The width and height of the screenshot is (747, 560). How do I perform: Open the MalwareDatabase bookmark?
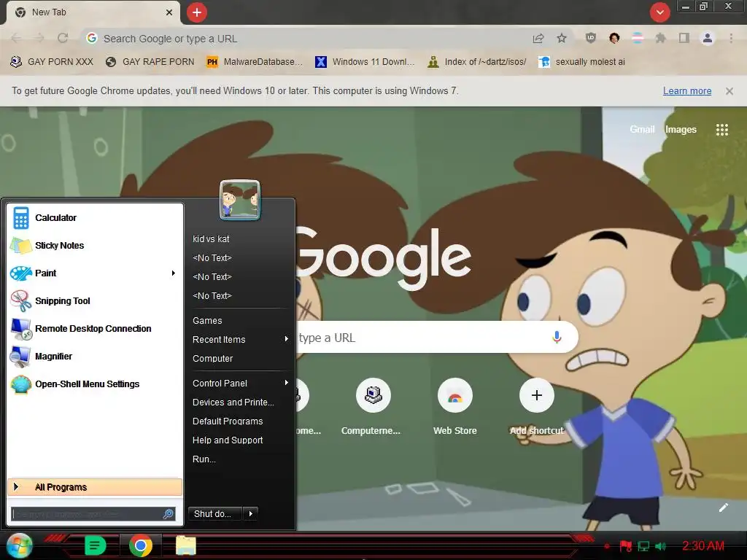[x=255, y=62]
